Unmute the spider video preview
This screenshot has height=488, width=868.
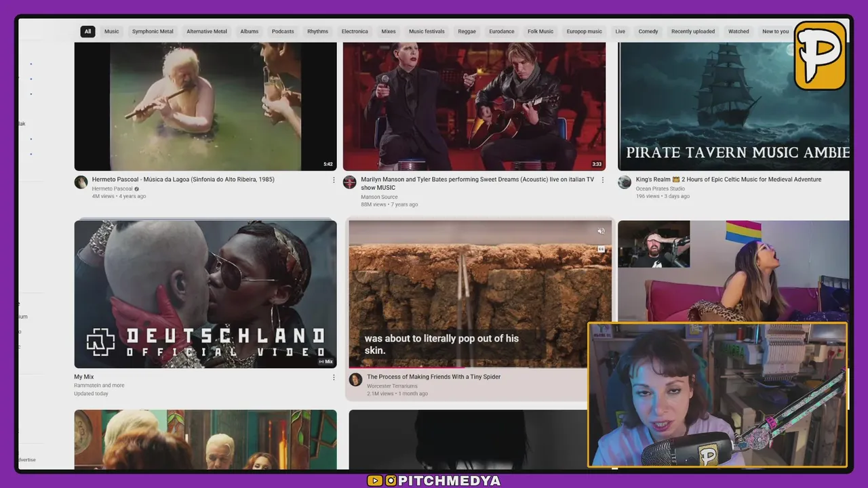coord(601,231)
